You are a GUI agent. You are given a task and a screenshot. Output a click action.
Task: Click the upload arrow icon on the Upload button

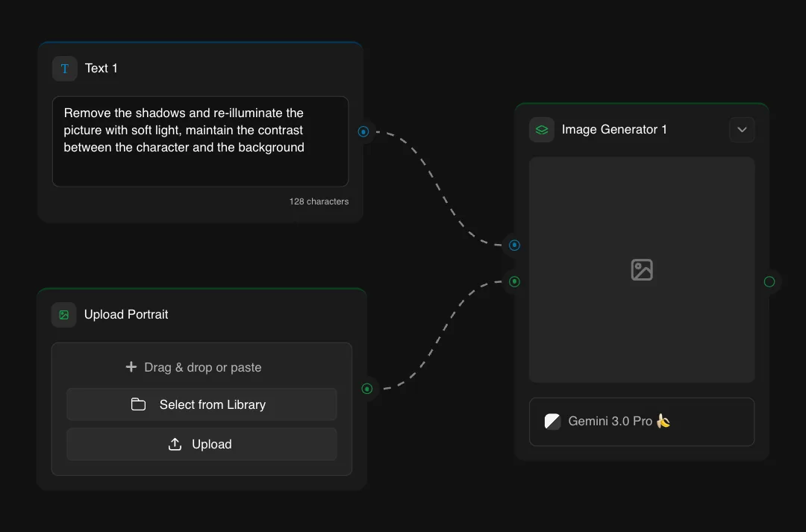(x=174, y=444)
